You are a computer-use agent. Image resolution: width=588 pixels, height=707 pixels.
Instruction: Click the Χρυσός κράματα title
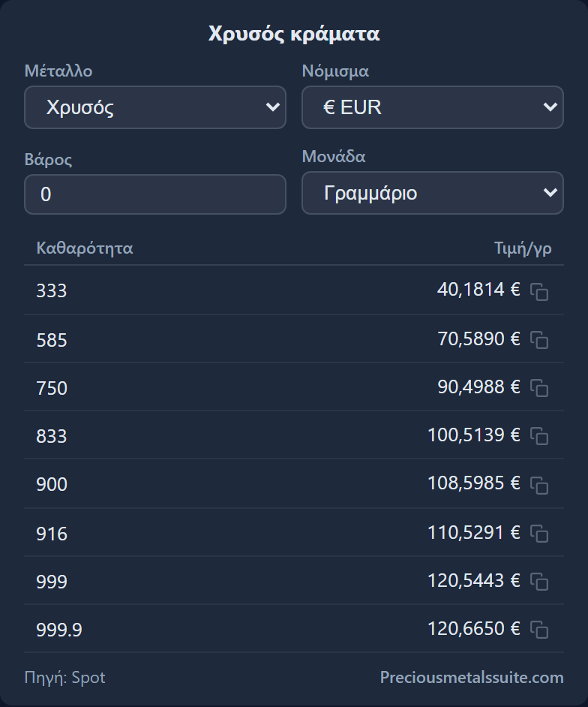coord(294,34)
